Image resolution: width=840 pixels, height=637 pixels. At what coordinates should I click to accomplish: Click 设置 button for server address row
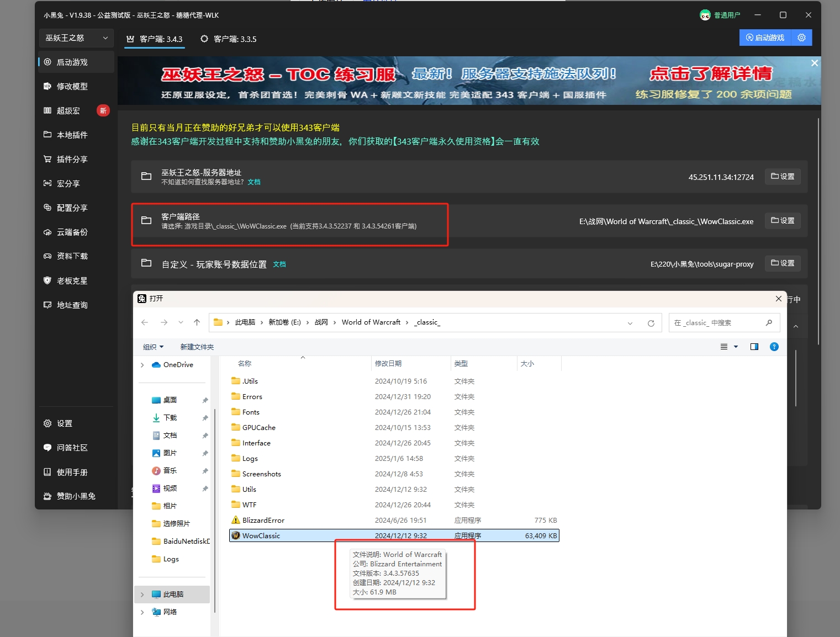click(783, 177)
